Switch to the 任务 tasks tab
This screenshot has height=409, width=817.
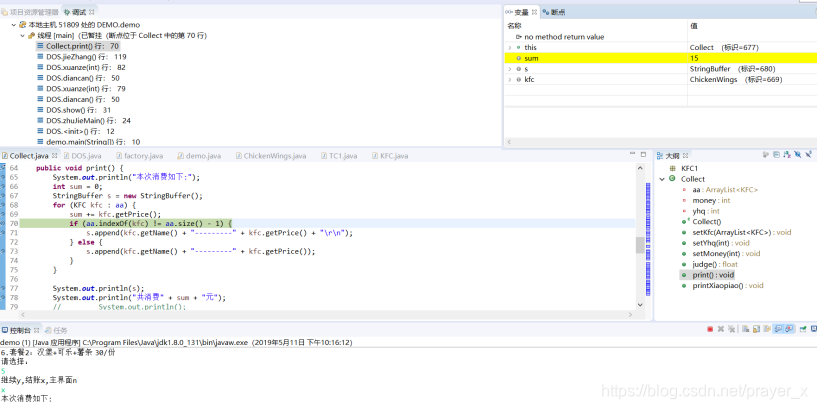click(56, 330)
